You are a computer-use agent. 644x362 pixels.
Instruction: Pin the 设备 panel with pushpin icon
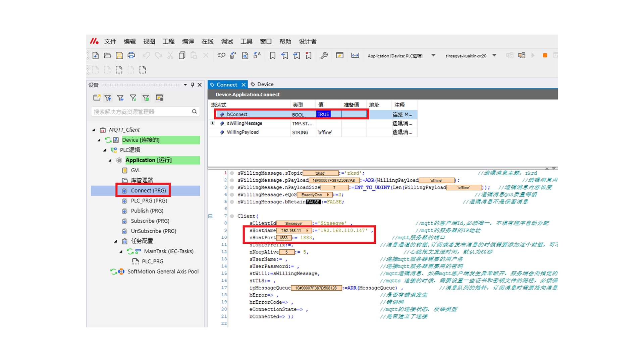click(x=193, y=85)
